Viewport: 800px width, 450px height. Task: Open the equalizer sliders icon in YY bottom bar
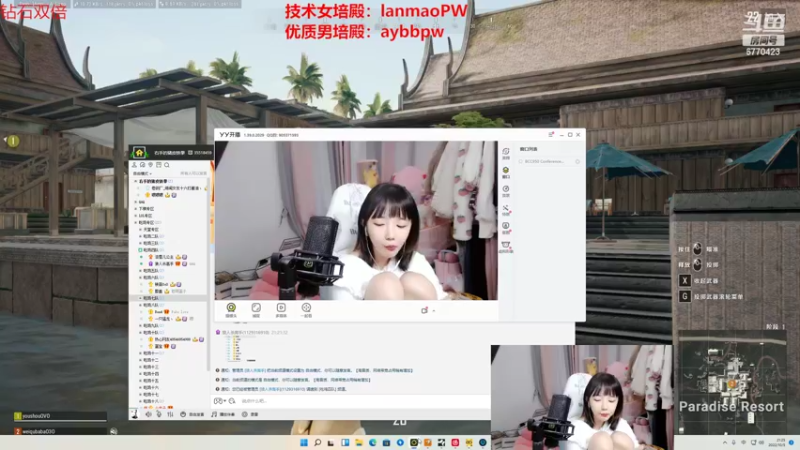click(x=170, y=414)
